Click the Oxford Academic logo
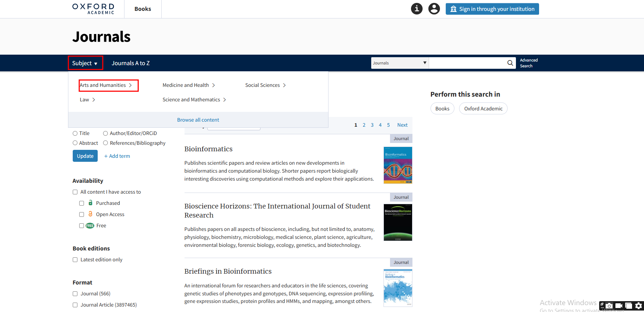This screenshot has width=644, height=312. tap(93, 9)
